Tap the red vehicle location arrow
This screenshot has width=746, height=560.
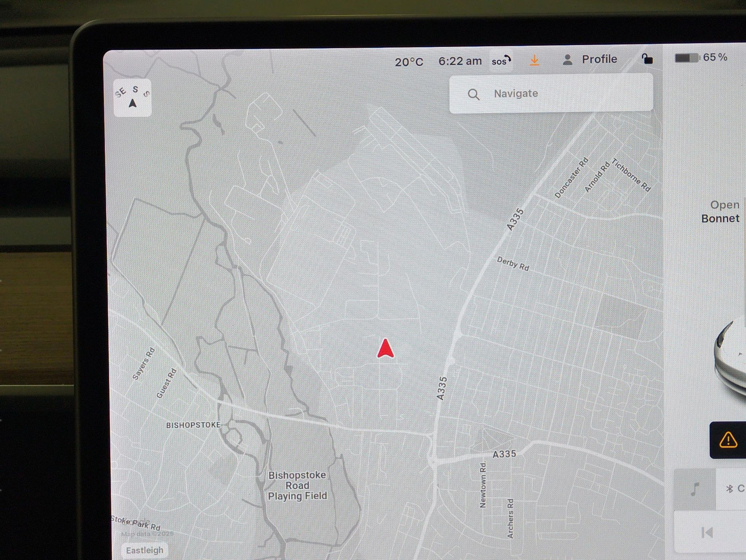385,348
